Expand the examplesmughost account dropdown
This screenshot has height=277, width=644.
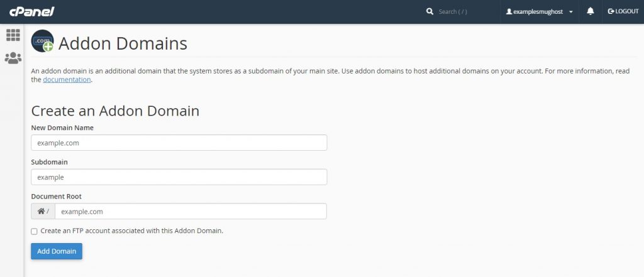pos(570,12)
